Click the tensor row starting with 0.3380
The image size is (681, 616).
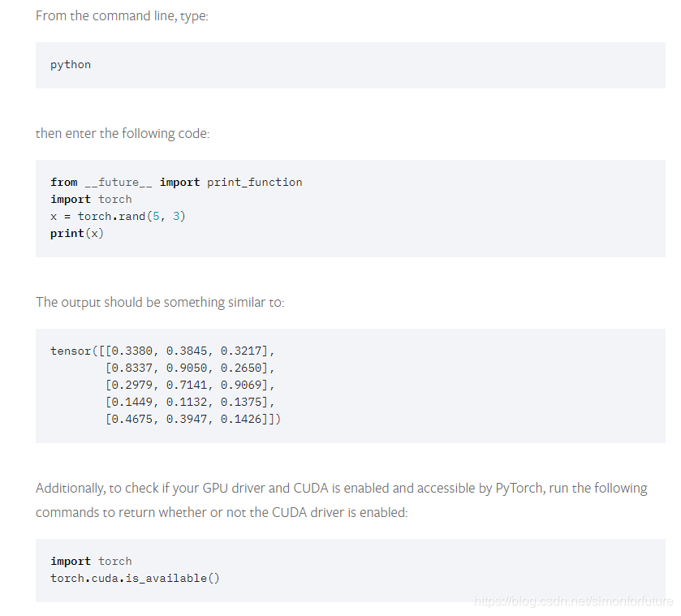click(163, 351)
